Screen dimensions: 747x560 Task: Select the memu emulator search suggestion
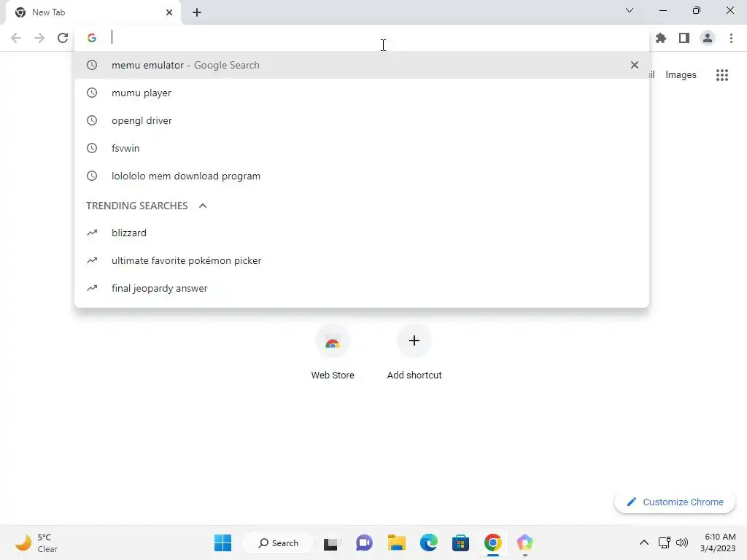[362, 65]
